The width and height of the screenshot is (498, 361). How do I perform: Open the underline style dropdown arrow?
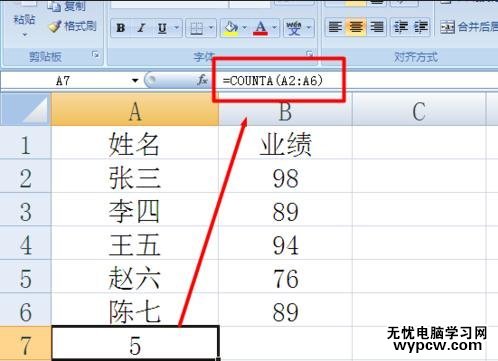176,28
